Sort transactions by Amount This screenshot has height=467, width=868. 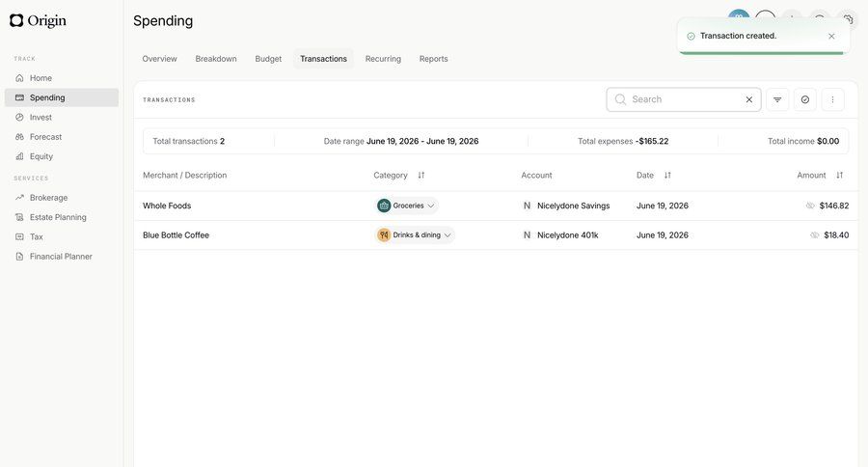[840, 175]
